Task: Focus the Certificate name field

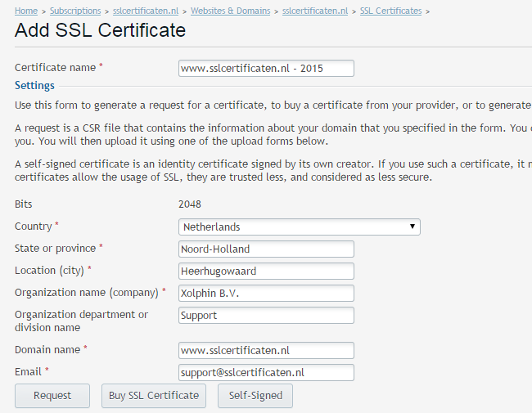Action: [266, 69]
